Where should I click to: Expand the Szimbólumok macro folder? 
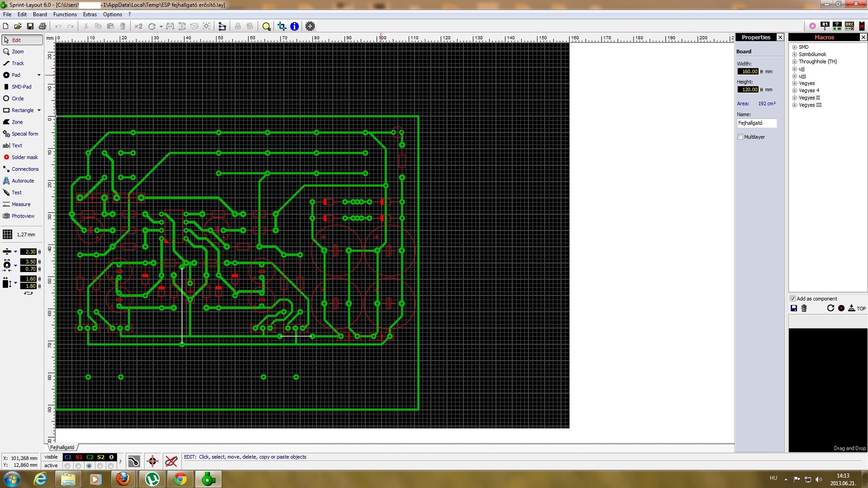pyautogui.click(x=795, y=54)
